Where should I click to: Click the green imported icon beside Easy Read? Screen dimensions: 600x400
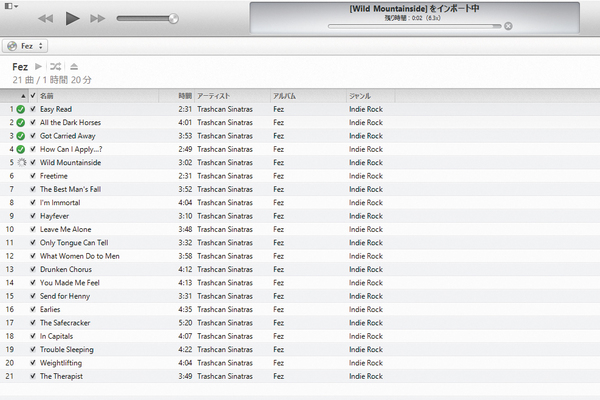[x=21, y=109]
